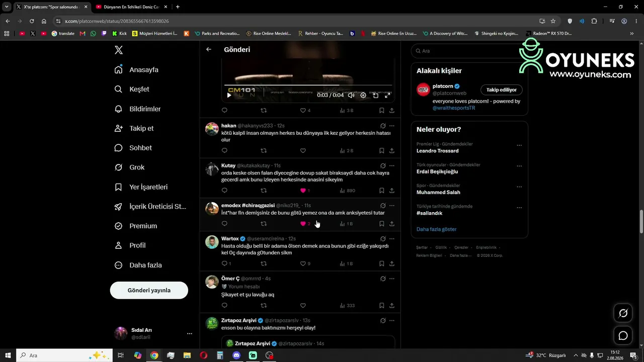This screenshot has width=644, height=362.
Task: Open the floating Grok button
Action: pyautogui.click(x=623, y=313)
